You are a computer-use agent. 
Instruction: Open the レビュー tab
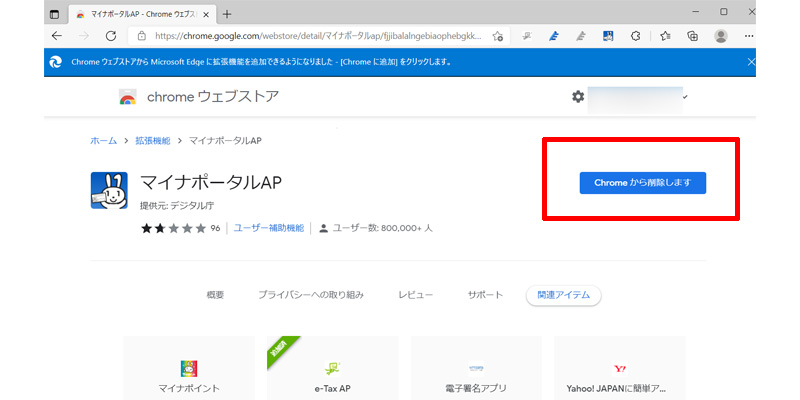pos(416,295)
